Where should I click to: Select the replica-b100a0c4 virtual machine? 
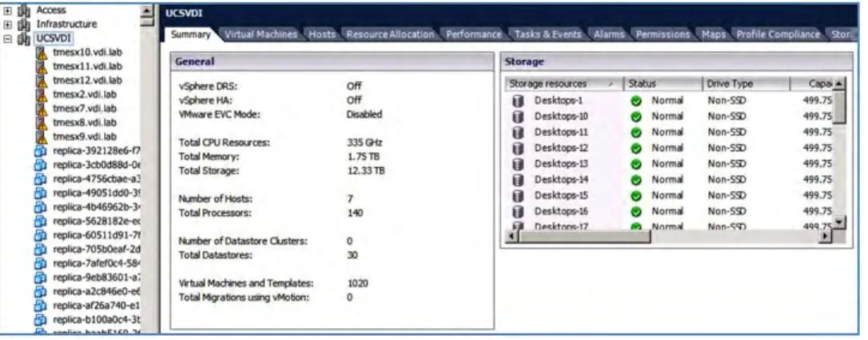[x=97, y=319]
